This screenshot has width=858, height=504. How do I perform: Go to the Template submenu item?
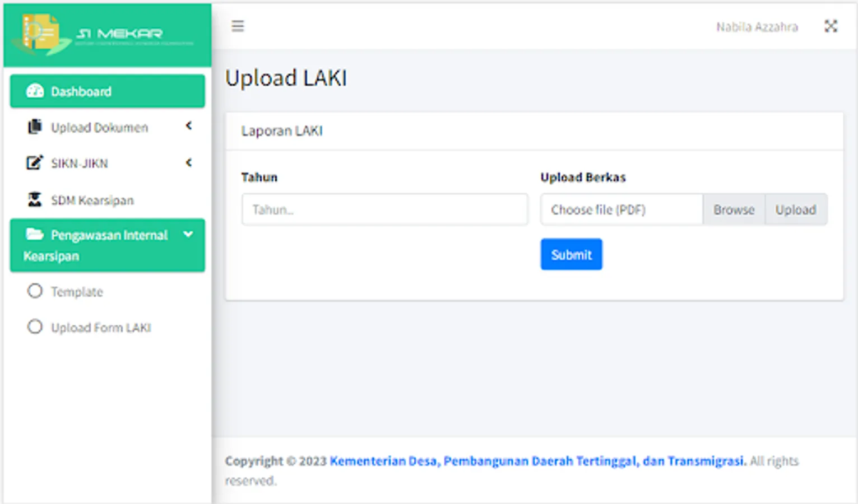(x=108, y=292)
